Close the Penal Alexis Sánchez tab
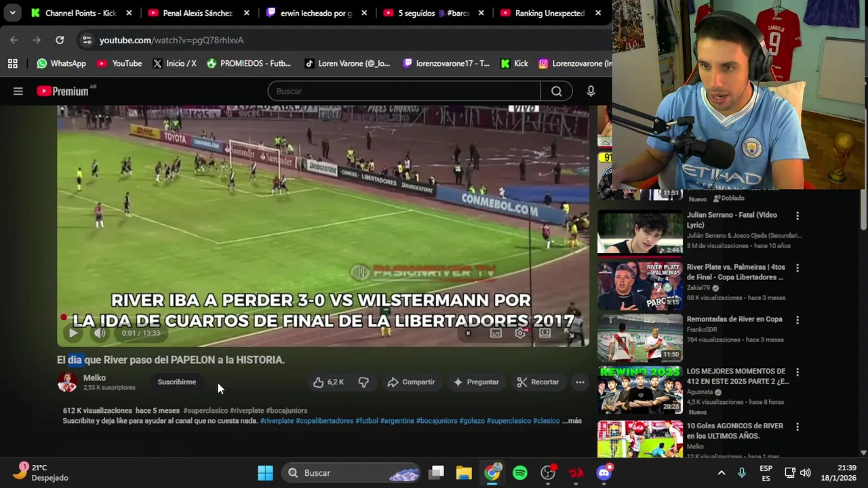The height and width of the screenshot is (488, 868). pyautogui.click(x=247, y=13)
